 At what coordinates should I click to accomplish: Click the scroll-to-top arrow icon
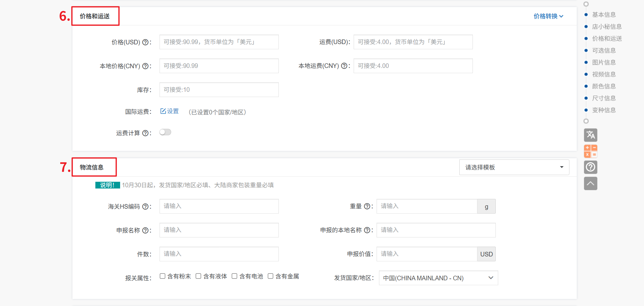[591, 183]
